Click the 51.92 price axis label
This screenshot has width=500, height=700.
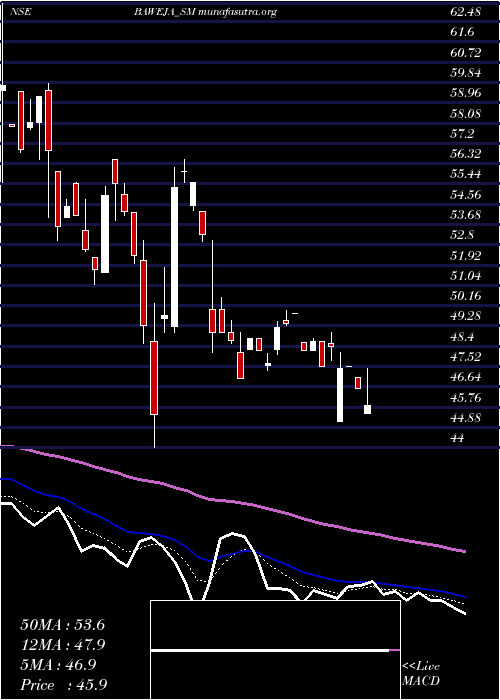point(465,255)
